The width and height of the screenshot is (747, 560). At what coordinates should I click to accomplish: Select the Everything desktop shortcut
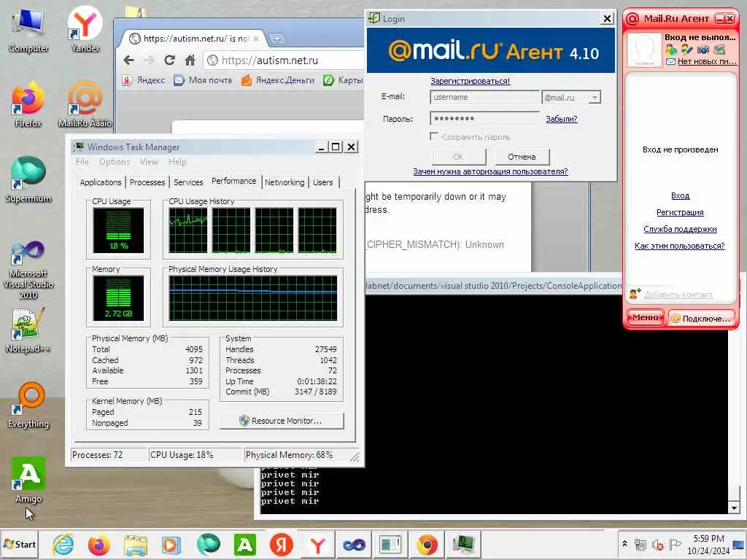[x=28, y=405]
